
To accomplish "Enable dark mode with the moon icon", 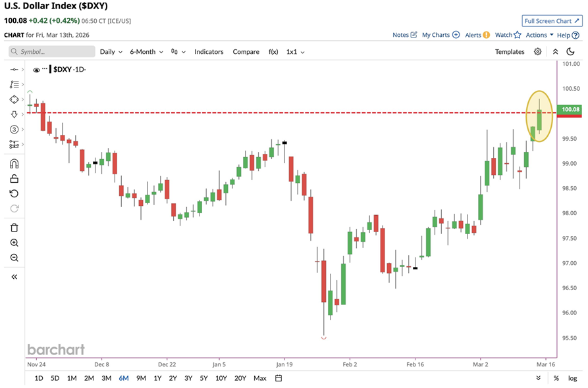I will pyautogui.click(x=570, y=51).
